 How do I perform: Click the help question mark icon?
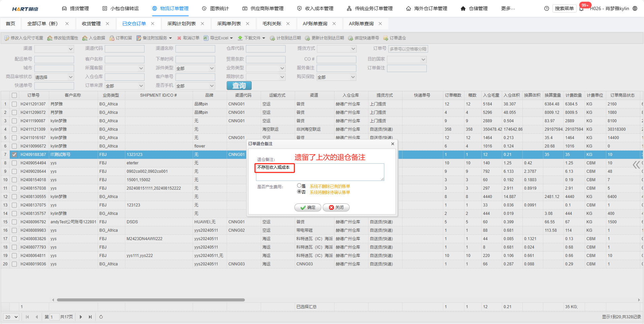[x=547, y=8]
